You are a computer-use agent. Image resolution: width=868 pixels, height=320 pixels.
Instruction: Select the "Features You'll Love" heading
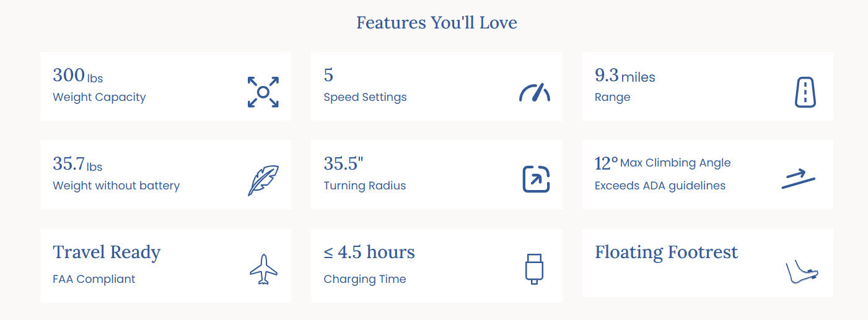436,23
